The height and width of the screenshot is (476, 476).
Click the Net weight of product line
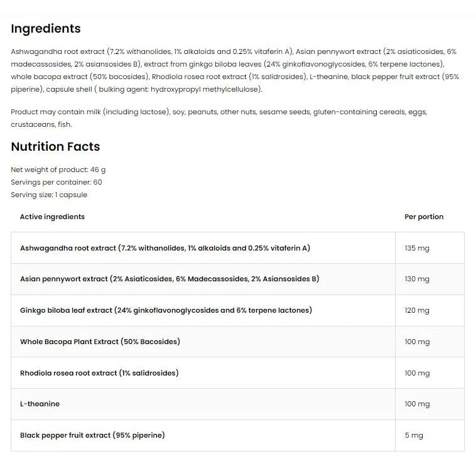58,170
